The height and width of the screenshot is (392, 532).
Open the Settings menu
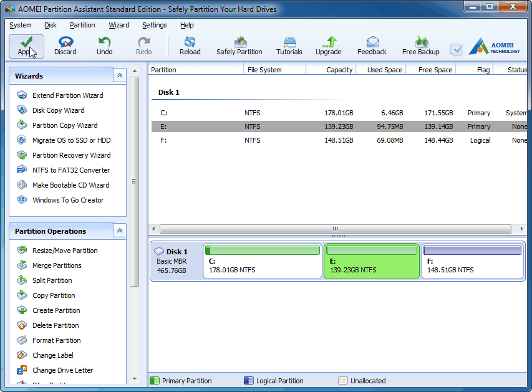pos(155,25)
